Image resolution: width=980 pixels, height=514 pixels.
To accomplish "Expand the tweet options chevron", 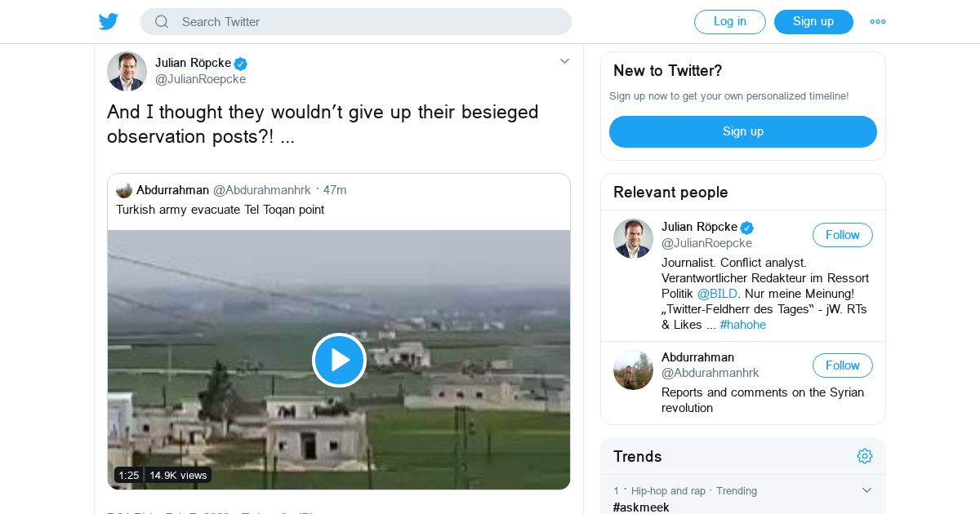I will click(x=564, y=61).
